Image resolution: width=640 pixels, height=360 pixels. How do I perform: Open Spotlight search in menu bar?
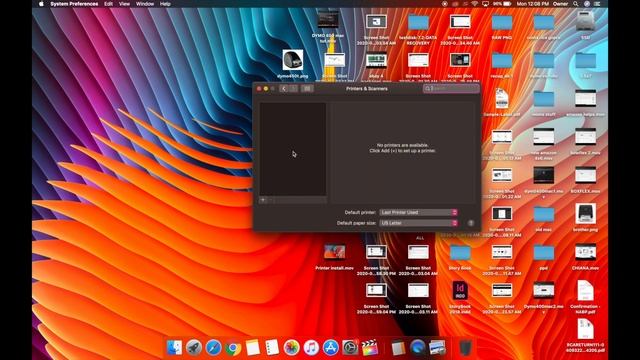[x=576, y=4]
